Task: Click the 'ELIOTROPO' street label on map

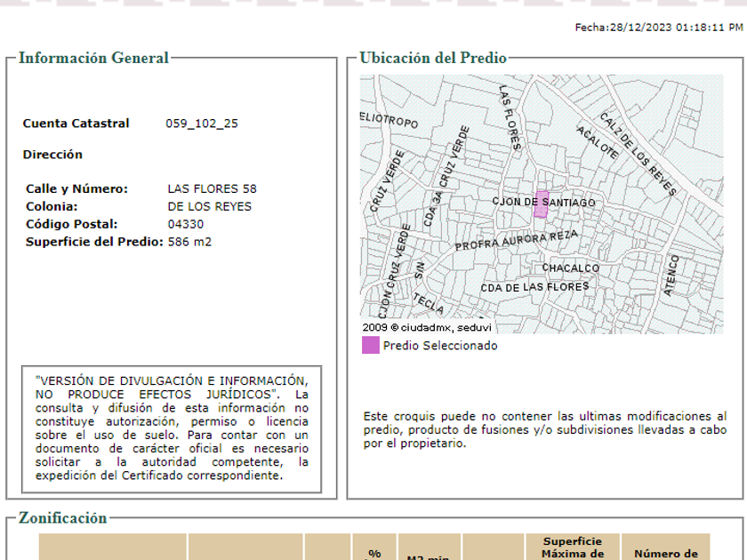Action: click(390, 121)
